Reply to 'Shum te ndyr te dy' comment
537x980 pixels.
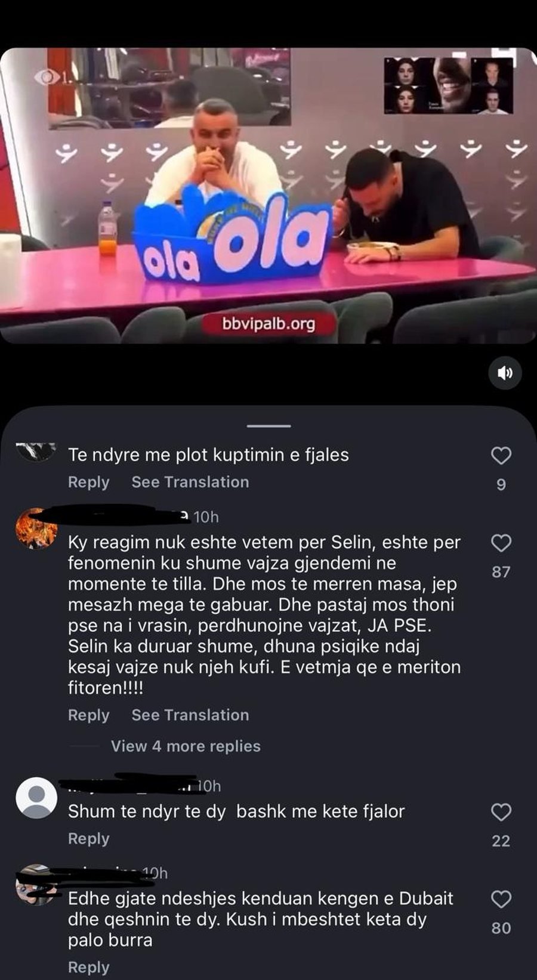(89, 838)
